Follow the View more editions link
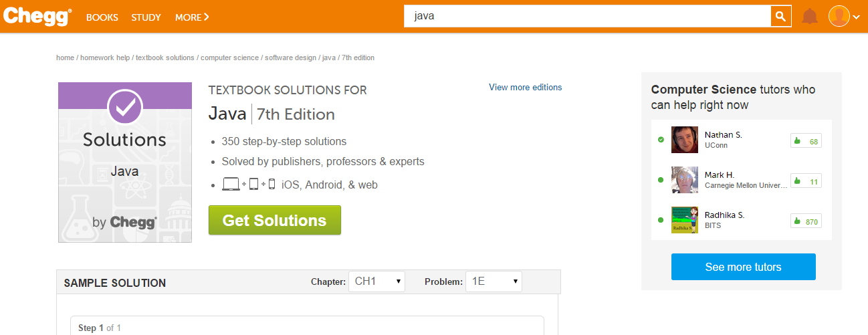Image resolution: width=868 pixels, height=335 pixels. (525, 88)
